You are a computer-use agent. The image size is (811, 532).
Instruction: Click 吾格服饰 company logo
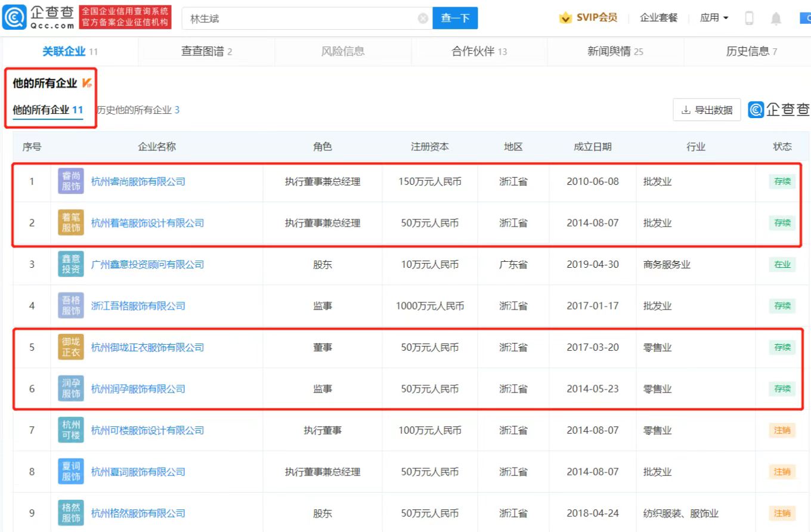71,305
